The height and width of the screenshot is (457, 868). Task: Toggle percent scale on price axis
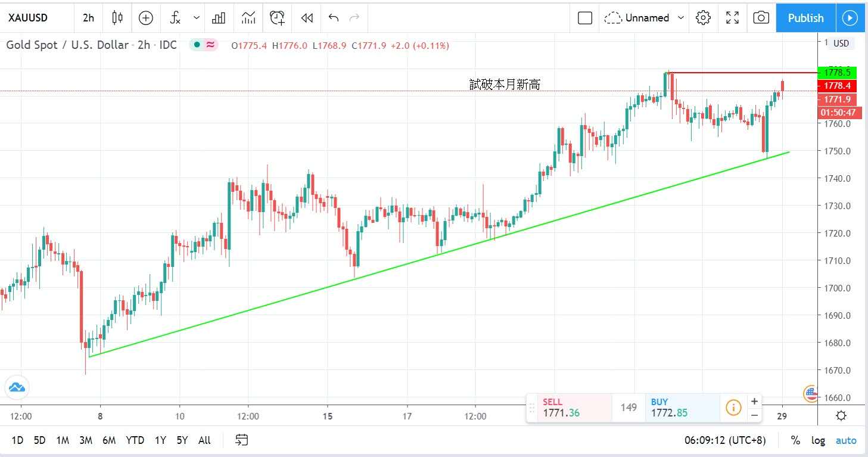point(795,440)
